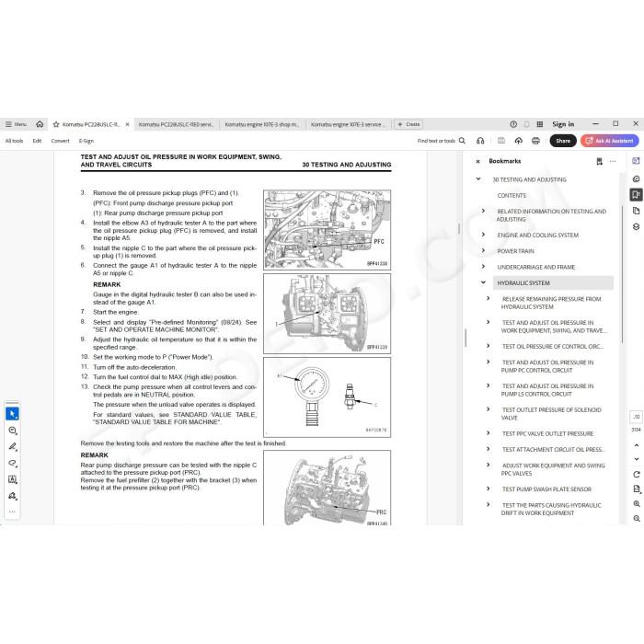Screen dimensions: 644x644
Task: Click the Find text or tools search field
Action: coord(441,141)
